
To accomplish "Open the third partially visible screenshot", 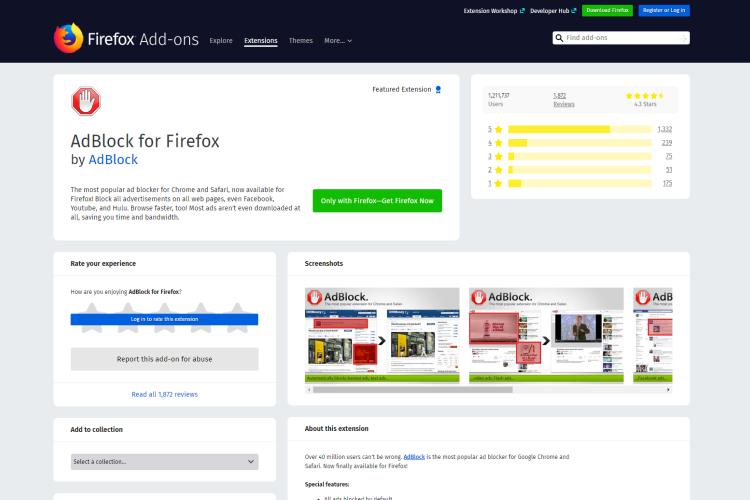I will point(653,335).
